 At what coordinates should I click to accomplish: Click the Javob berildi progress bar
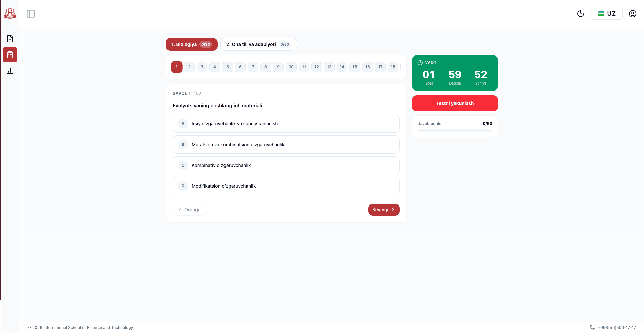coord(455,130)
